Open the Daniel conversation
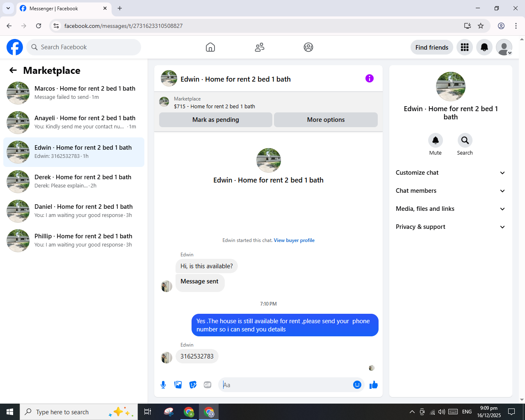This screenshot has width=525, height=420. 74,211
